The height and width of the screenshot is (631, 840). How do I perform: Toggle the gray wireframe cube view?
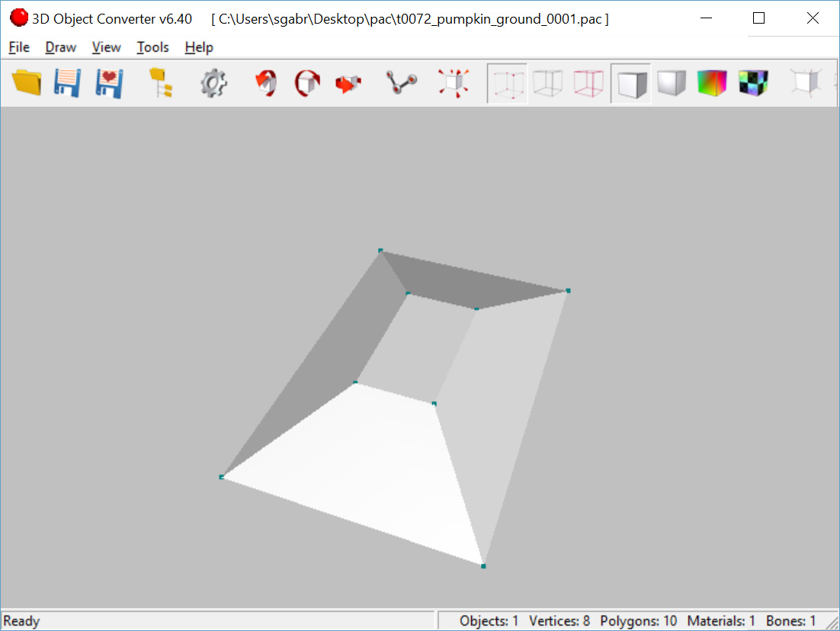[x=547, y=82]
